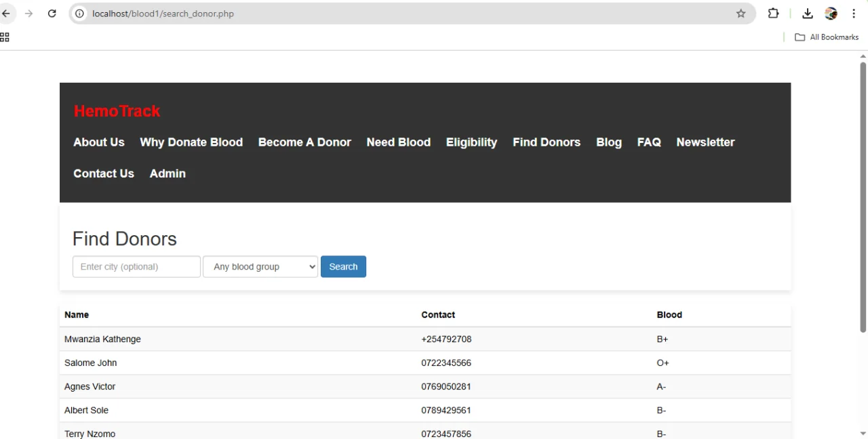Screen dimensions: 868x439
Task: Reload the page with refresh icon
Action: click(52, 14)
